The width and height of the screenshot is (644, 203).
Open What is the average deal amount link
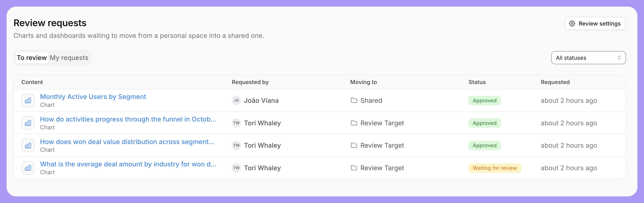(128, 164)
